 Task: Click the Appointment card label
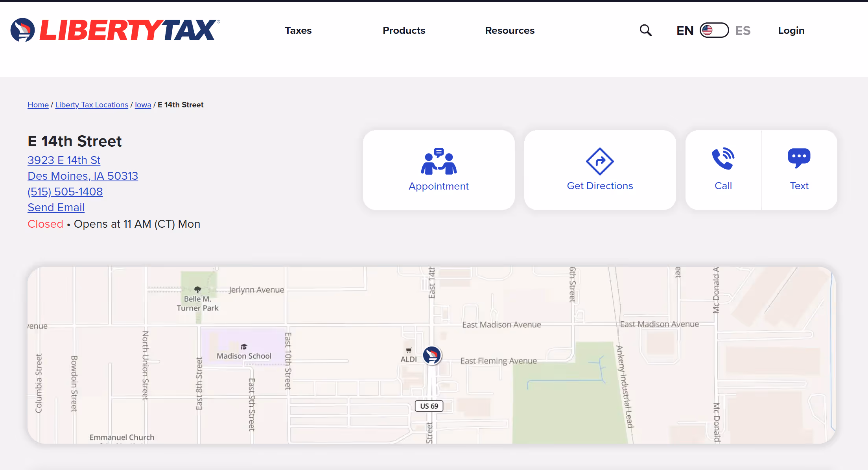point(439,186)
